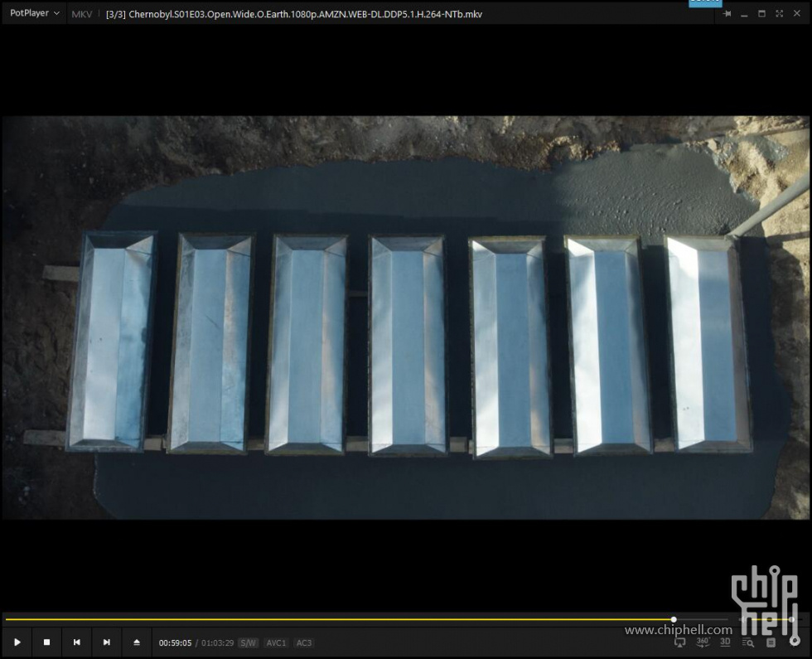Viewport: 812px width, 659px height.
Task: Open the PotPlayer main menu dropdown
Action: pos(34,13)
